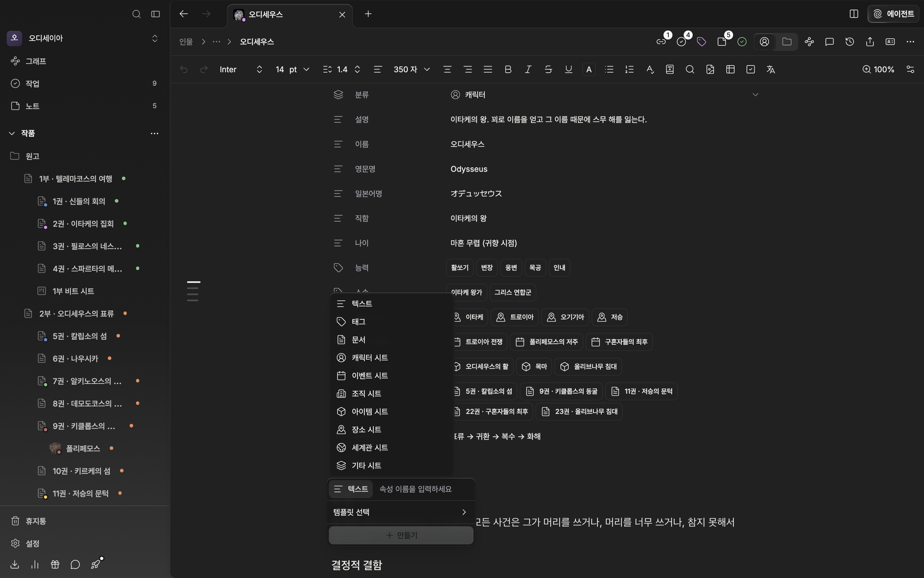Open the 작품 section ellipsis menu

point(154,133)
